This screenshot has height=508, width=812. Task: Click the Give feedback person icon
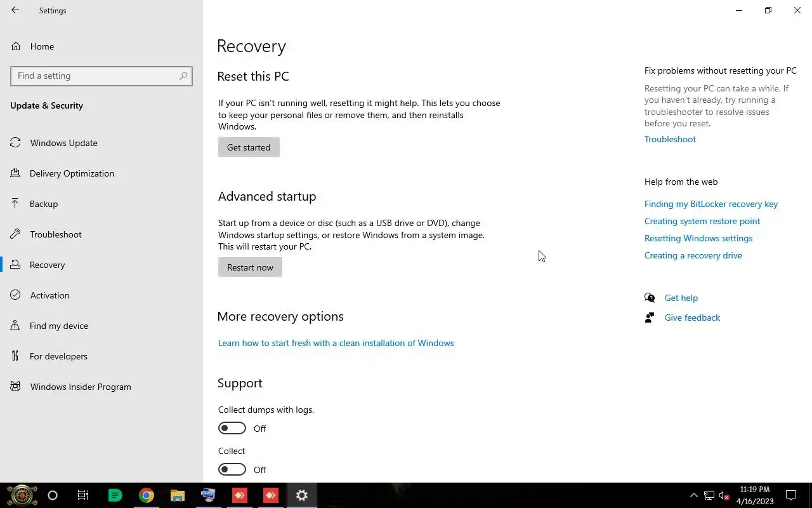pos(650,317)
